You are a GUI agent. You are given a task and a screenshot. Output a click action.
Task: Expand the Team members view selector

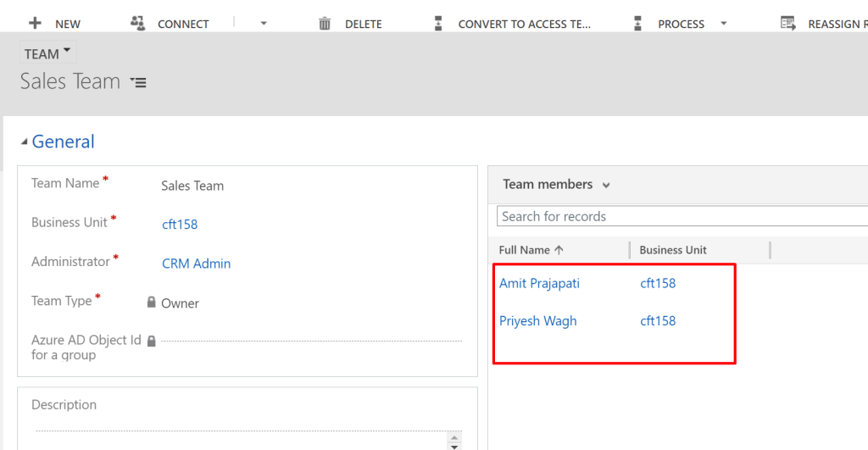(x=606, y=185)
